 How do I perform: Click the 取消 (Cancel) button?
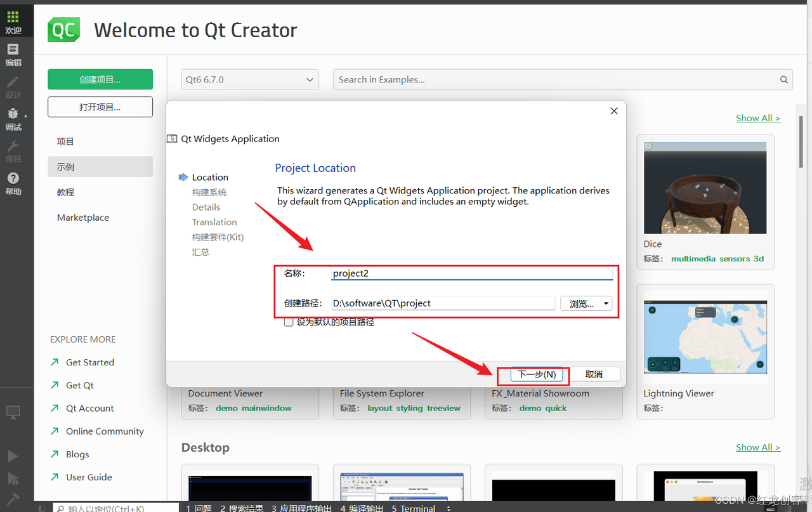(594, 375)
